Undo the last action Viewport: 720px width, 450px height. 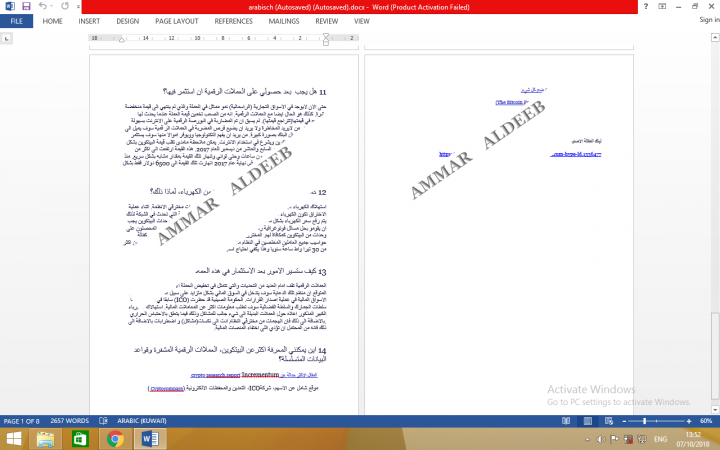click(x=43, y=6)
